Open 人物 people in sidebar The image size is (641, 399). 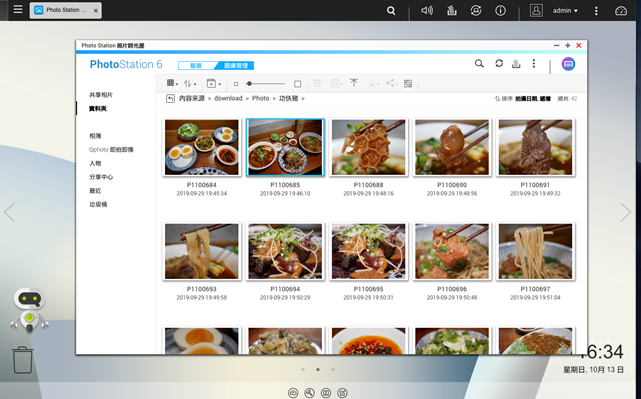click(95, 163)
